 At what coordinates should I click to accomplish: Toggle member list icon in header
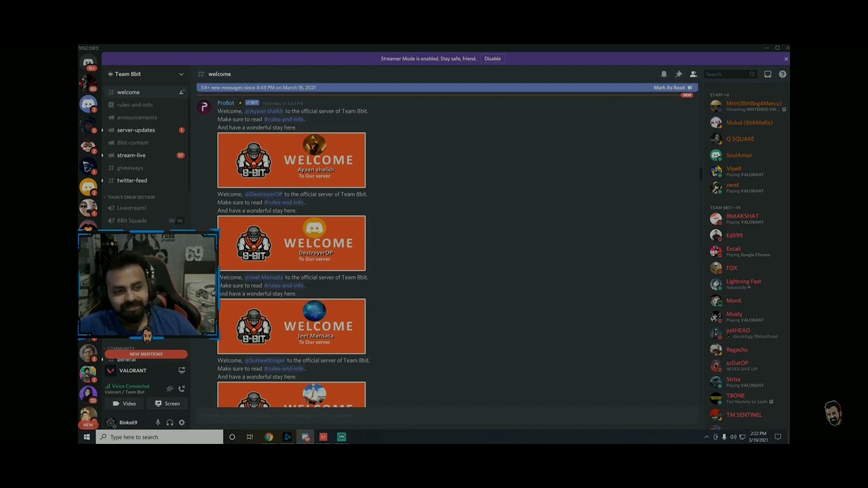tap(693, 74)
